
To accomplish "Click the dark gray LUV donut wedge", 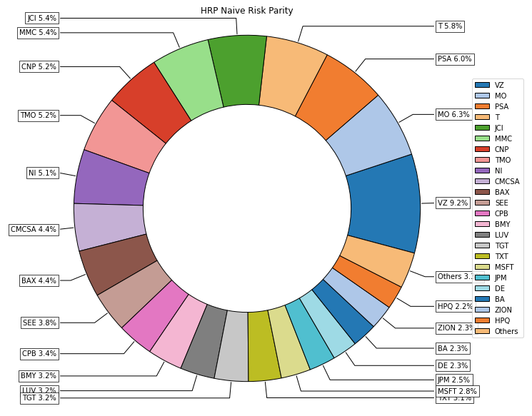I will pyautogui.click(x=204, y=342).
